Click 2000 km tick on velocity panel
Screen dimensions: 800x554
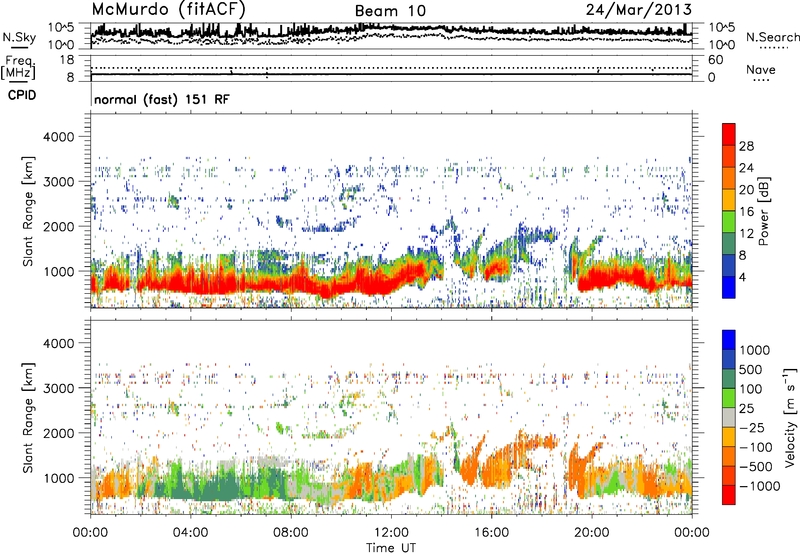59,433
